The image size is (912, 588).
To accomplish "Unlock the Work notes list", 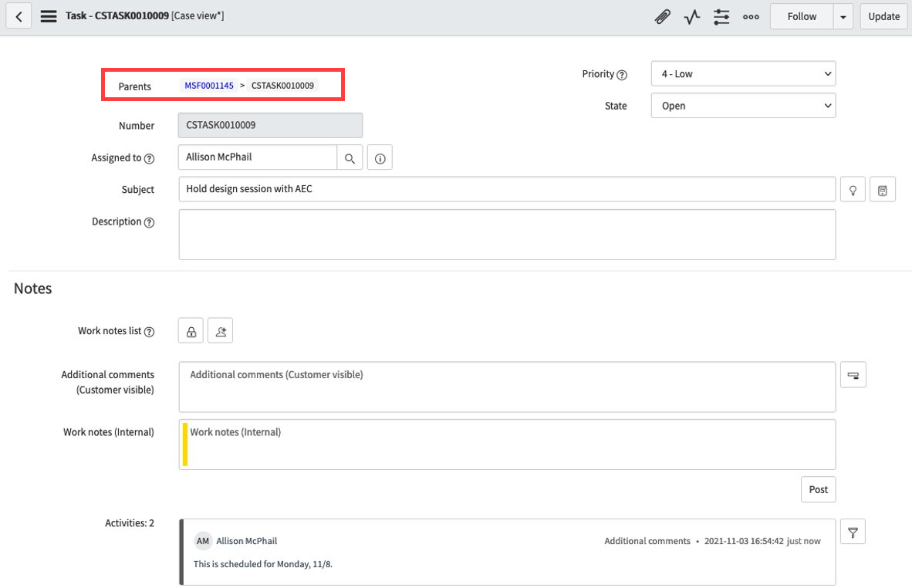I will (x=191, y=331).
